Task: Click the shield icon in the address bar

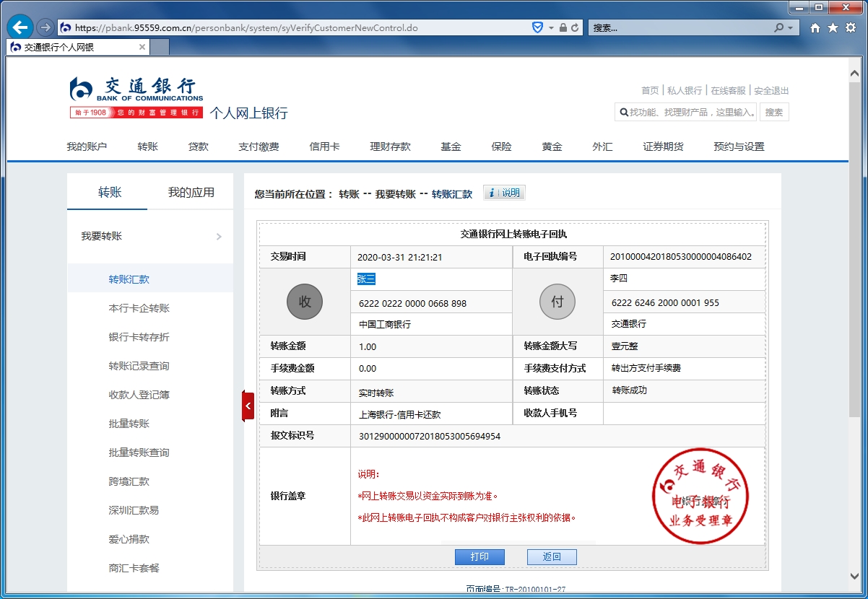Action: [537, 27]
